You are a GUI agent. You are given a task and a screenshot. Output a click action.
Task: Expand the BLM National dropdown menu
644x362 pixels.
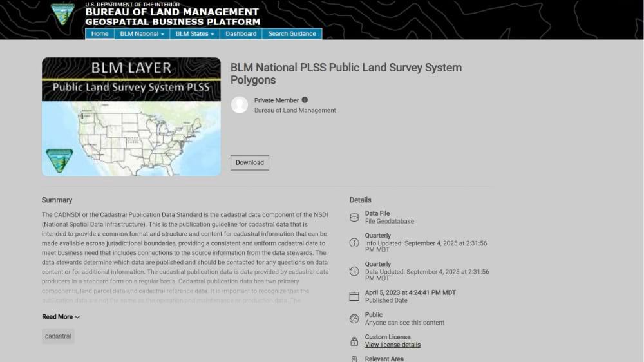142,33
